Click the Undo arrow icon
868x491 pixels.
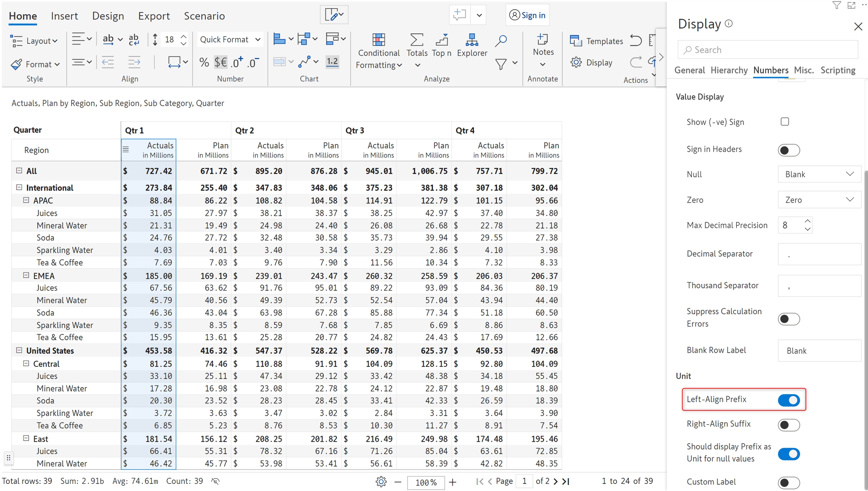(636, 40)
